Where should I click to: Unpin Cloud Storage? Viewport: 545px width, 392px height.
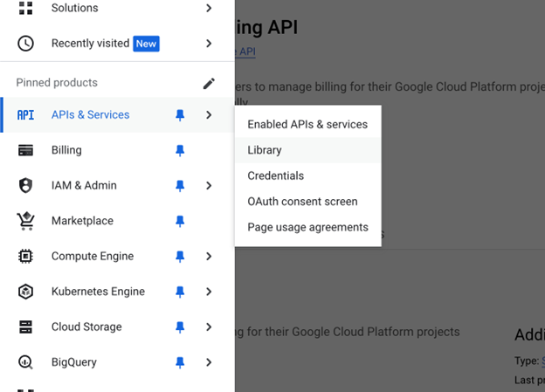coord(180,327)
